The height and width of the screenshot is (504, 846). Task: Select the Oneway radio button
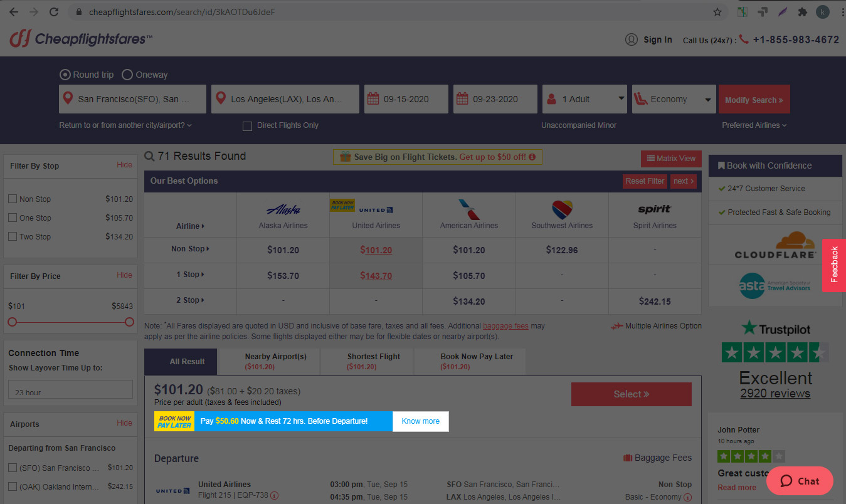127,75
